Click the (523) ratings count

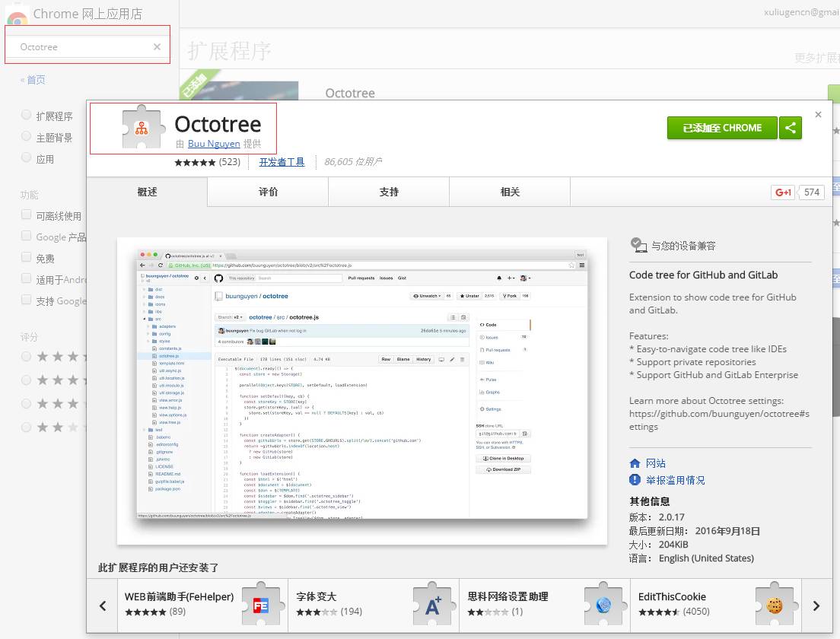(230, 162)
